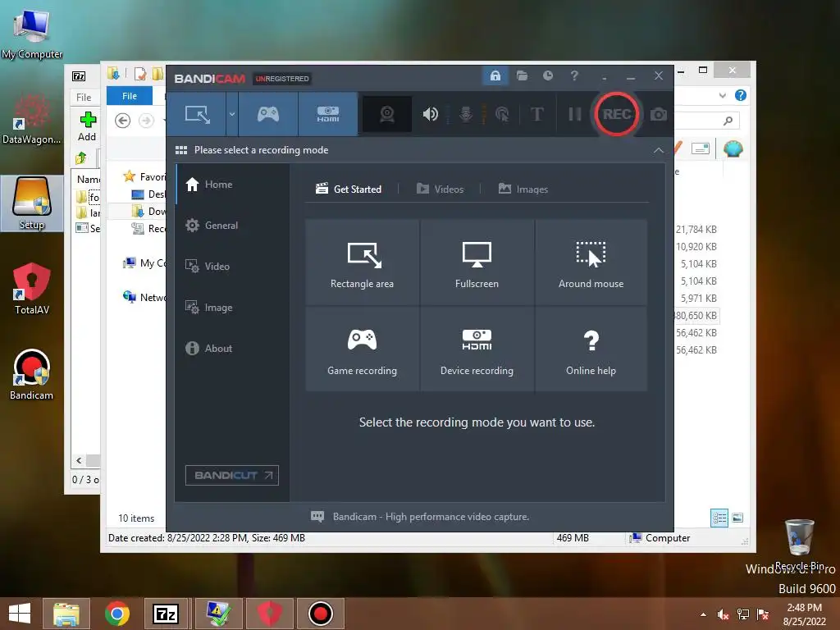Click the speech bubble icon in the Bandicam footer
This screenshot has width=840, height=630.
(317, 517)
